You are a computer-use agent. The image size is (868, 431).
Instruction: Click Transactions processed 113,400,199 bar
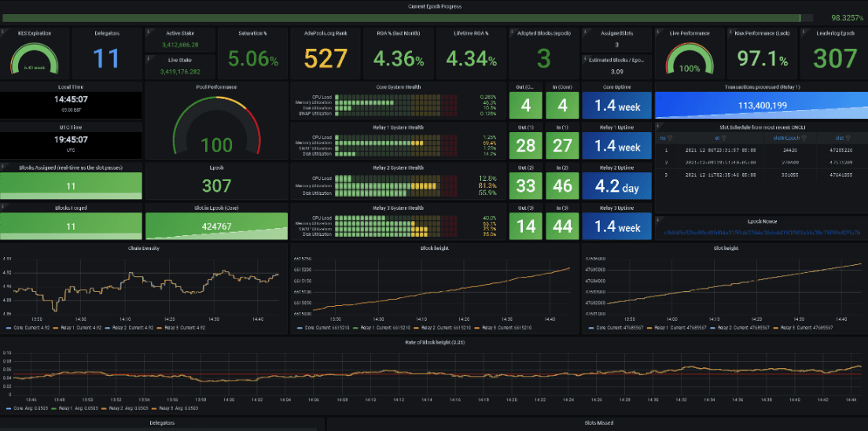coord(761,105)
